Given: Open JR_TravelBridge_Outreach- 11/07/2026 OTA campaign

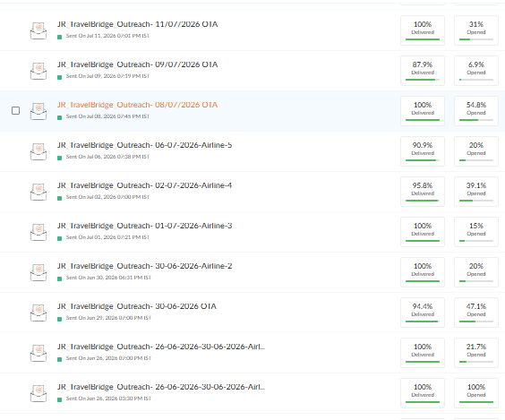Looking at the screenshot, I should [138, 24].
